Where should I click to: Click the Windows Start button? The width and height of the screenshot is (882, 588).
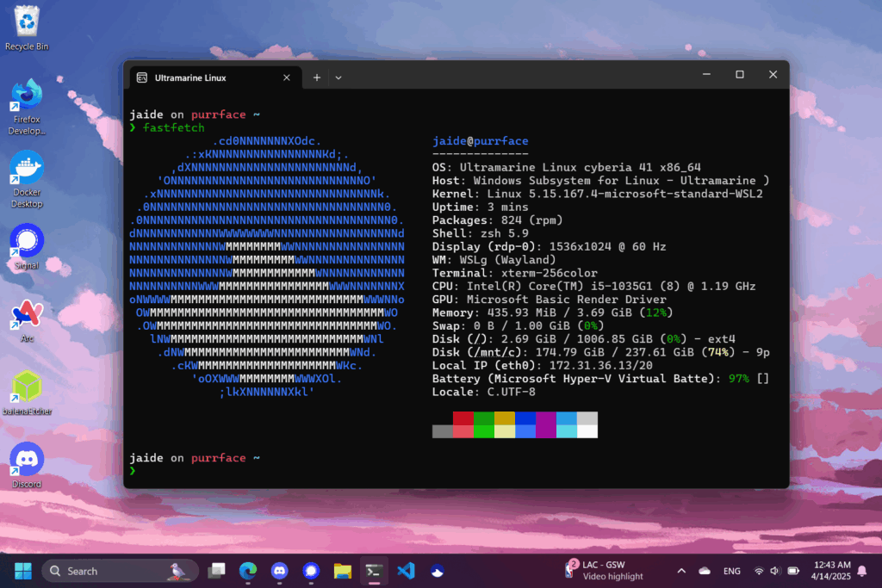tap(23, 571)
